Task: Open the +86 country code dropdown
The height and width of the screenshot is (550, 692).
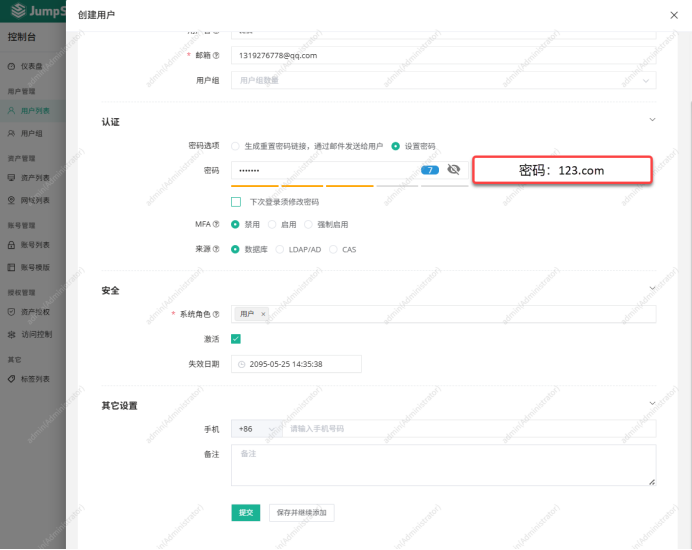Action: (x=254, y=428)
